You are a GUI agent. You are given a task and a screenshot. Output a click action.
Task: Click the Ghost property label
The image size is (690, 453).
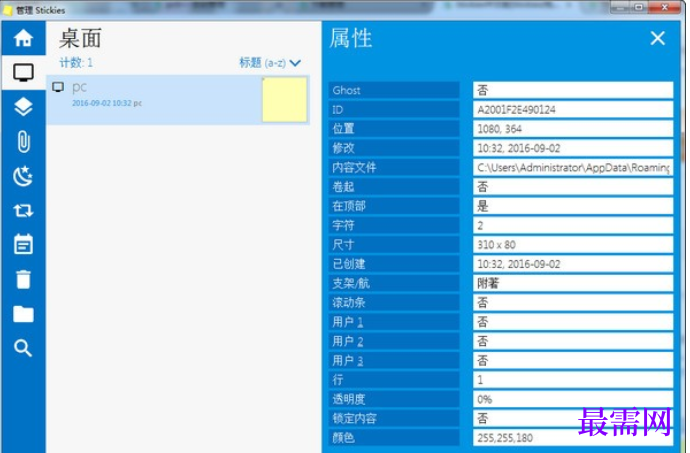point(394,90)
